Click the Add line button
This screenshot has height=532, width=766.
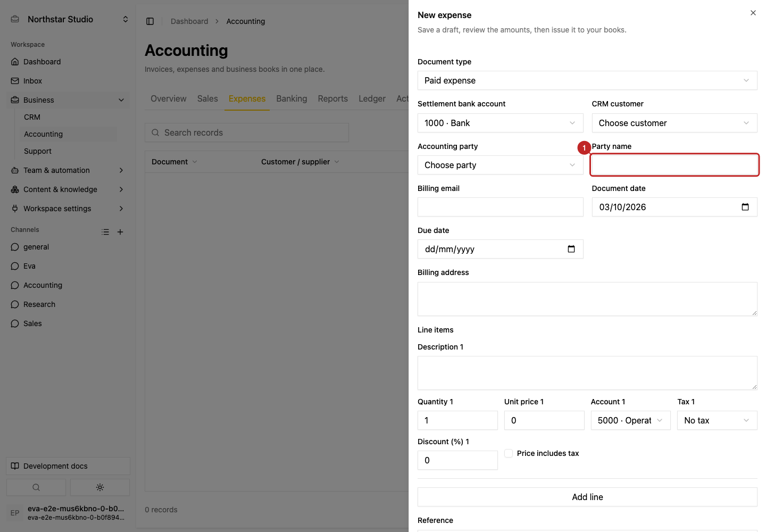(x=587, y=497)
